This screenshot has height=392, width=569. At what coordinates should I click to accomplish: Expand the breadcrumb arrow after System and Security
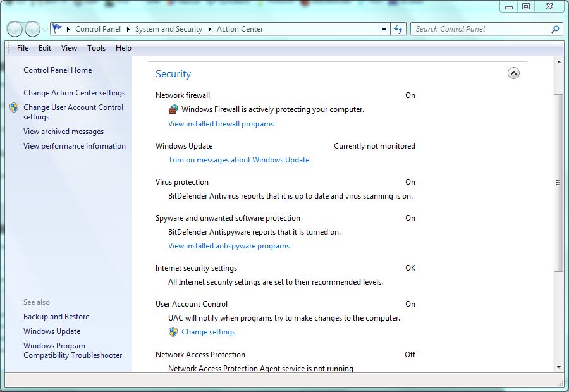click(209, 29)
